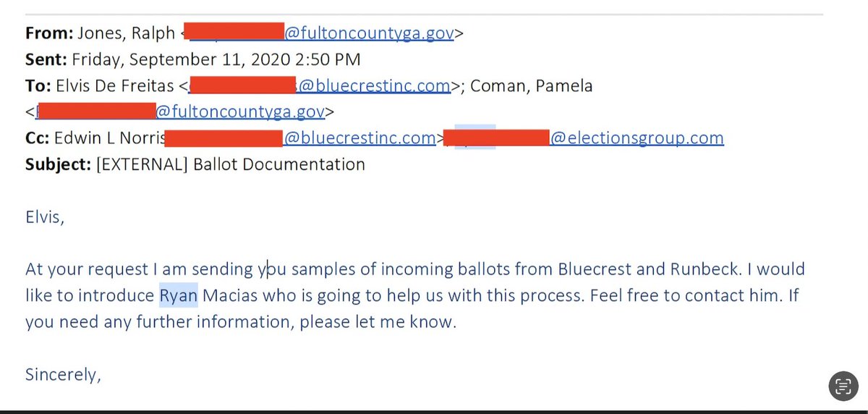Screen dimensions: 868x414
Task: Click the "Cc:" header label
Action: [38, 138]
